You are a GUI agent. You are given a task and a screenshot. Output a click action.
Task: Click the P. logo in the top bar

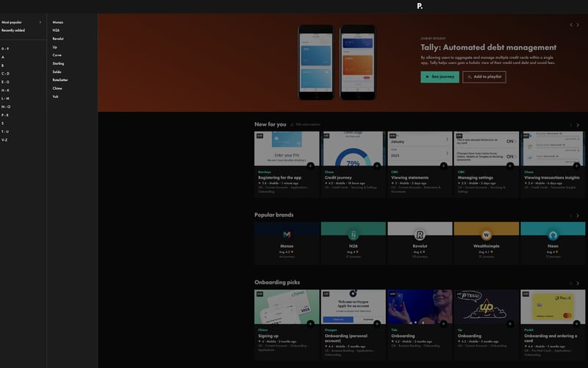pyautogui.click(x=420, y=6)
